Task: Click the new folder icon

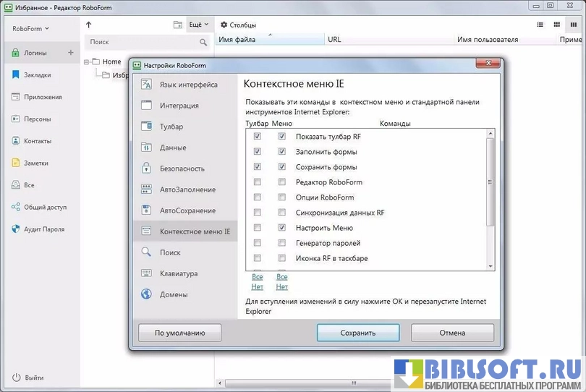Action: (x=178, y=25)
